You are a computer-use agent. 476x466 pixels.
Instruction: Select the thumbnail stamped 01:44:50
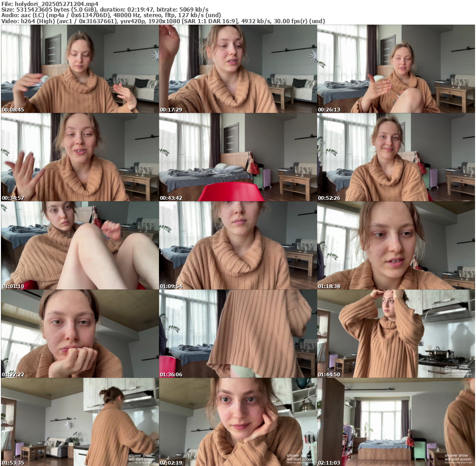coord(396,334)
